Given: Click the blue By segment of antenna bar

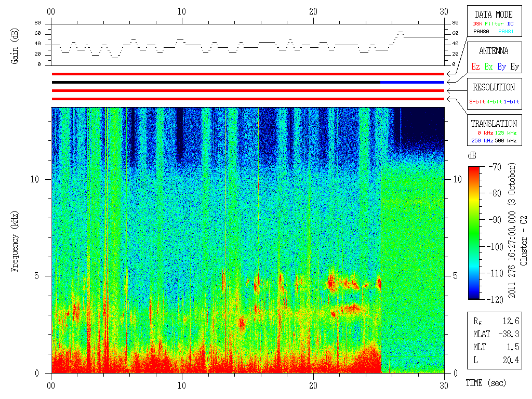Looking at the screenshot, I should coord(412,83).
